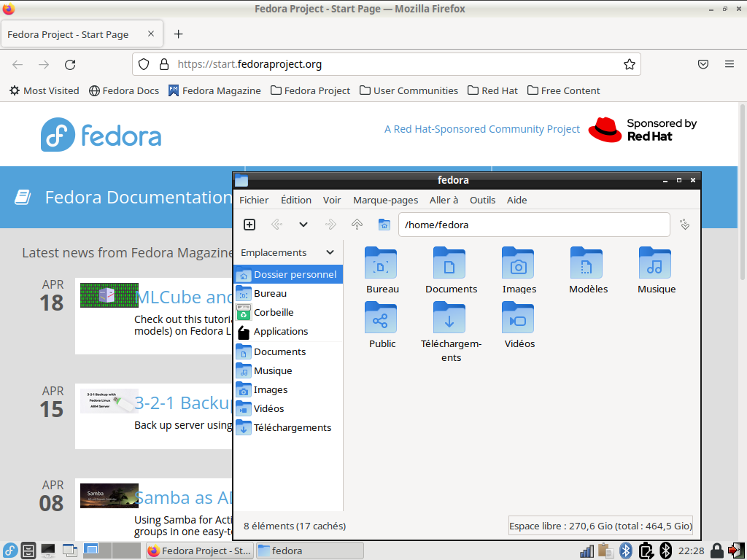747x560 pixels.
Task: Click the Firefox URL bar
Action: tap(387, 64)
